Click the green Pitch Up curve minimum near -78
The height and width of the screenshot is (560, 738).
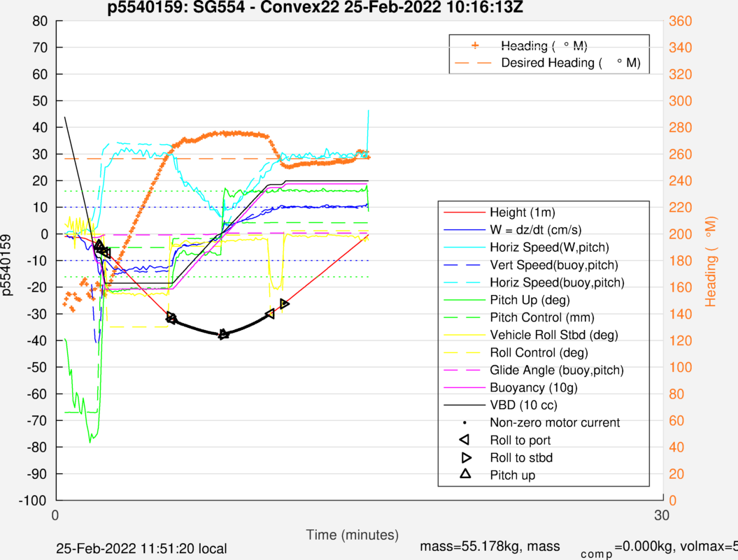coord(90,441)
